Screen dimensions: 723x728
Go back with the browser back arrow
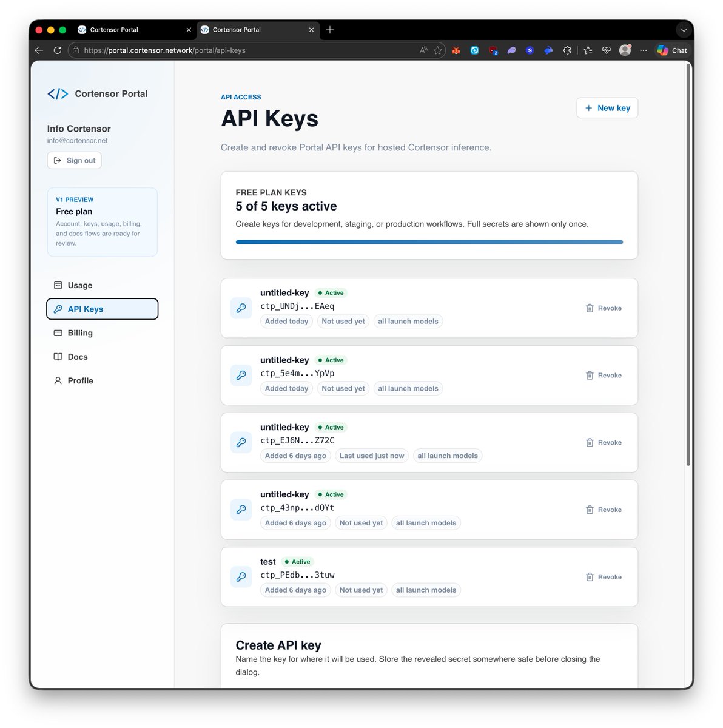pos(39,50)
